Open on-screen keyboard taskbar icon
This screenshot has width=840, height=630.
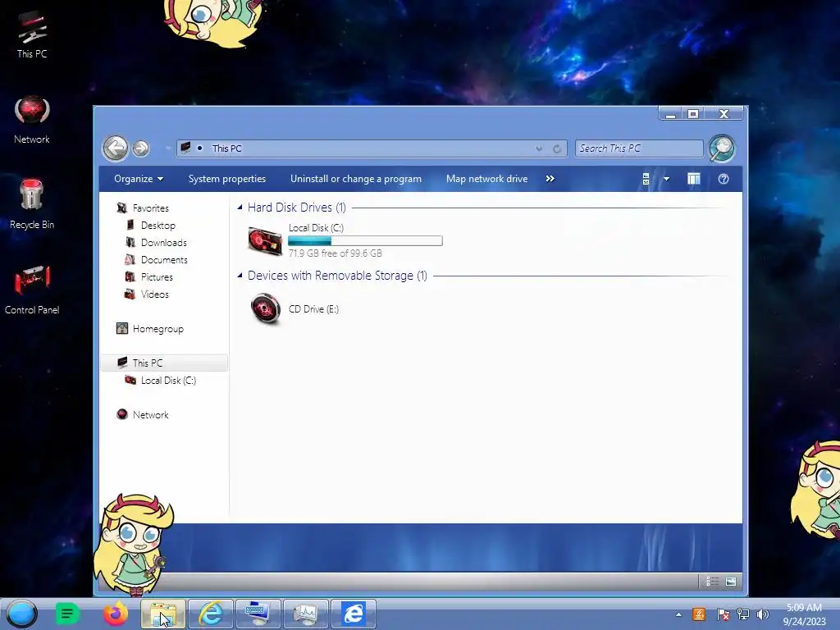[258, 614]
